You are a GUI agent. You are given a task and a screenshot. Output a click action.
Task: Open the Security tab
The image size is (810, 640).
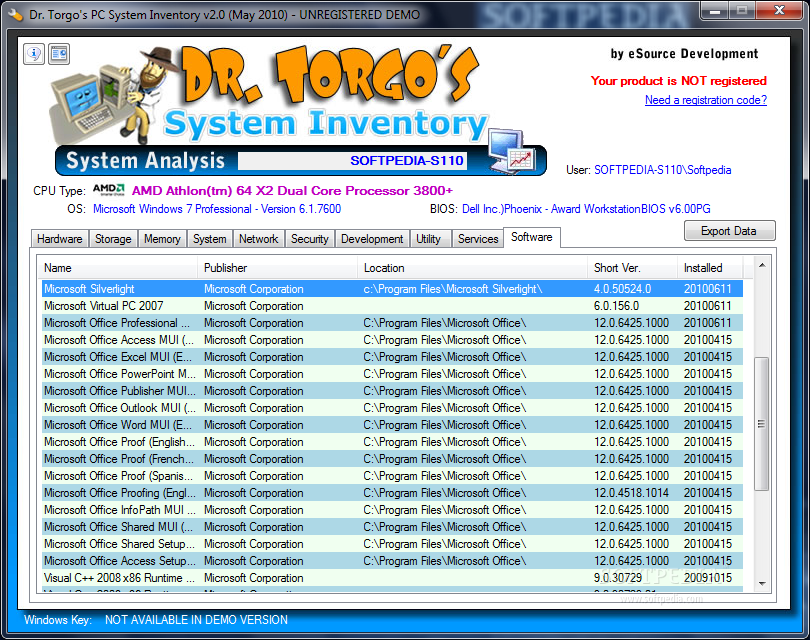coord(309,239)
